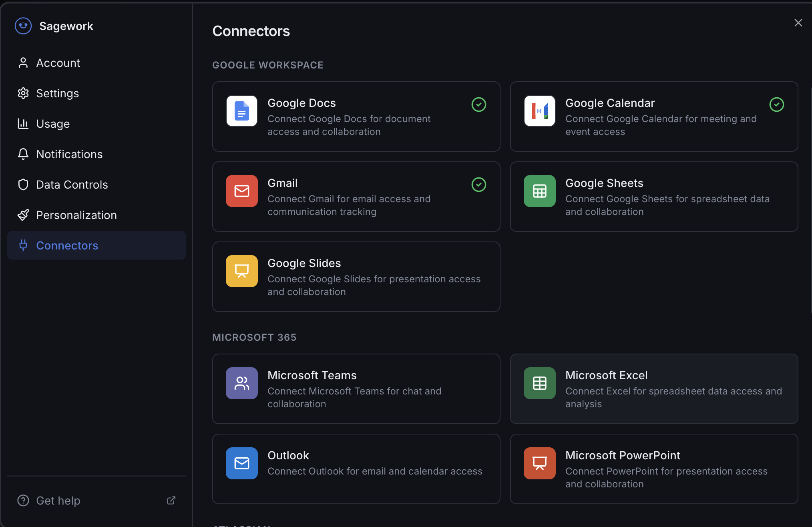Navigate to Data Controls

(72, 184)
